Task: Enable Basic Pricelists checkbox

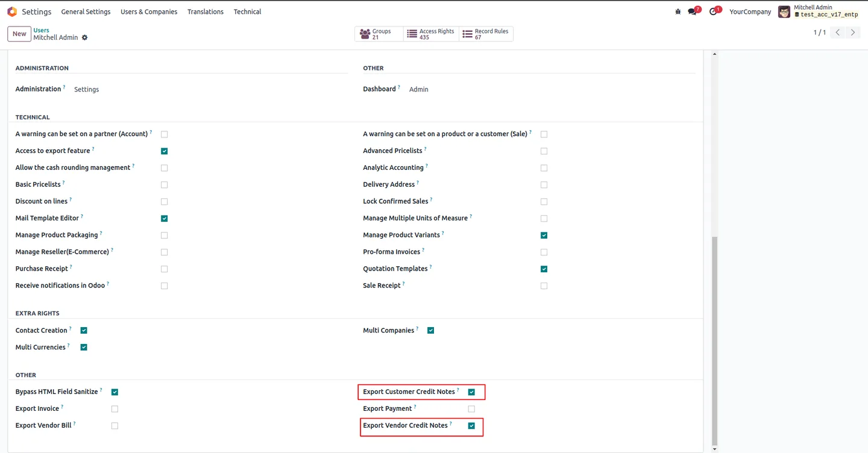Action: pos(164,185)
